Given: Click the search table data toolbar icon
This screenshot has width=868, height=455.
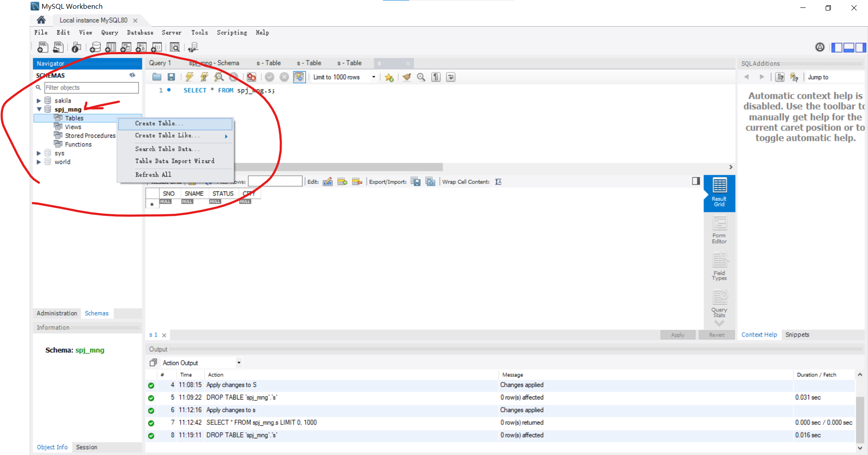Looking at the screenshot, I should coord(175,47).
